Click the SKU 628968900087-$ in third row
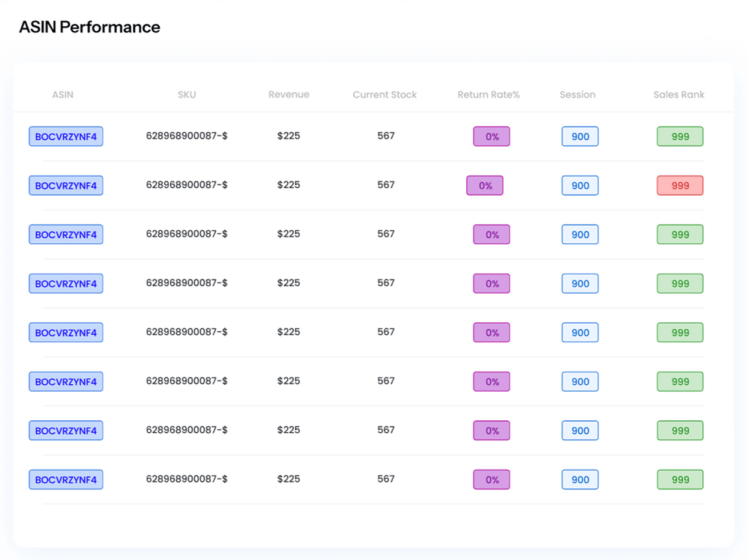 click(186, 234)
